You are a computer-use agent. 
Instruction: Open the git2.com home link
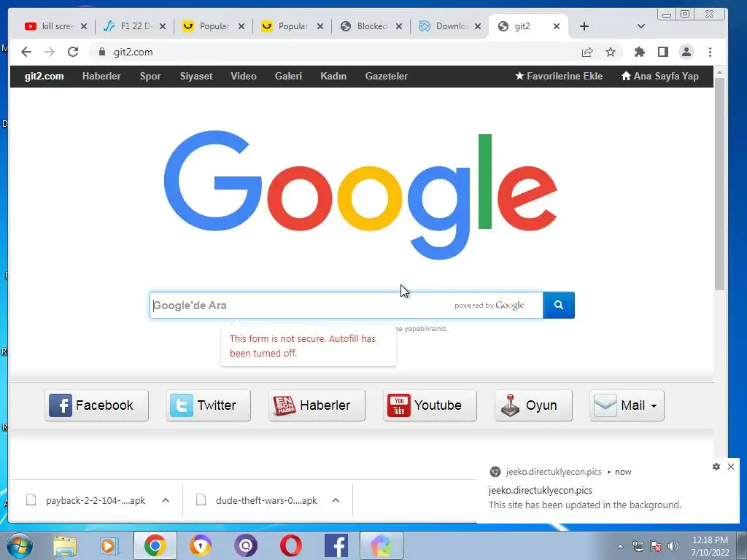click(44, 76)
